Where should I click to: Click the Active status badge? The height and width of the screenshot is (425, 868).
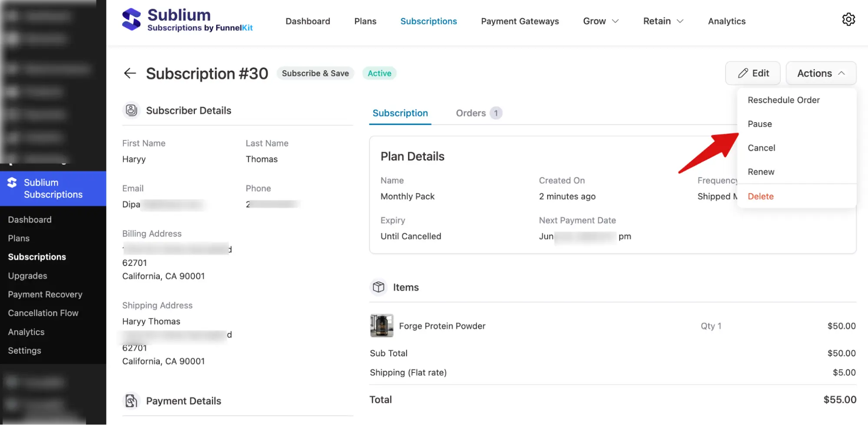[x=380, y=73]
